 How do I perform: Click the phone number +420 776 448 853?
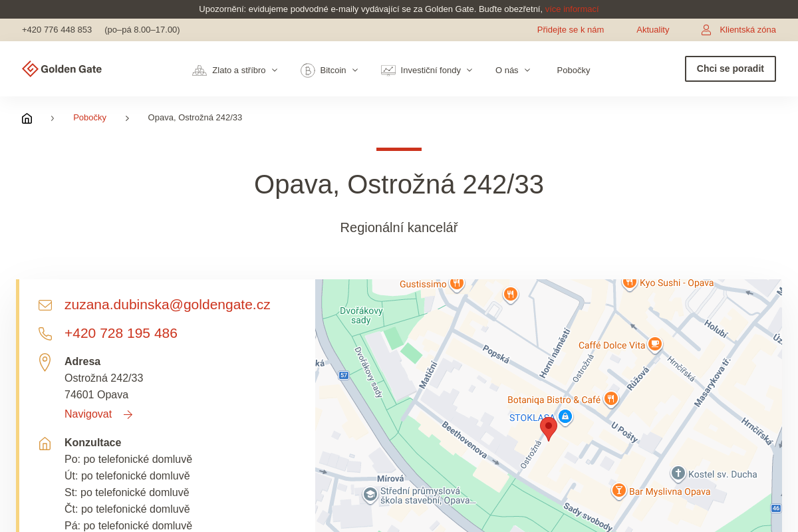(57, 30)
